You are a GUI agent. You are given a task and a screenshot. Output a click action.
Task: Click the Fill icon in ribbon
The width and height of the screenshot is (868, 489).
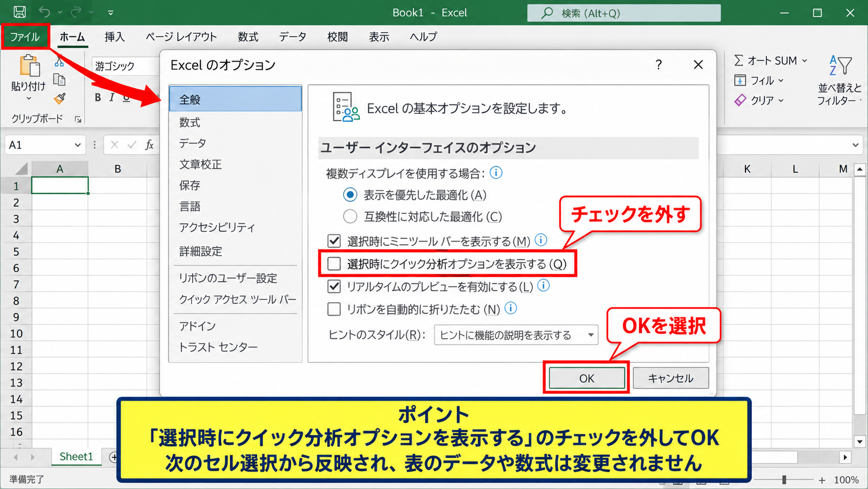pos(740,81)
